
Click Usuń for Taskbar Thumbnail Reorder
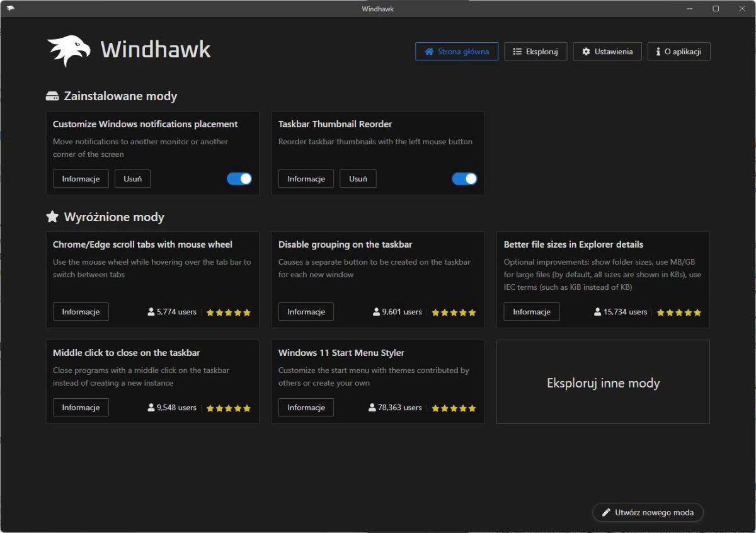tap(358, 179)
